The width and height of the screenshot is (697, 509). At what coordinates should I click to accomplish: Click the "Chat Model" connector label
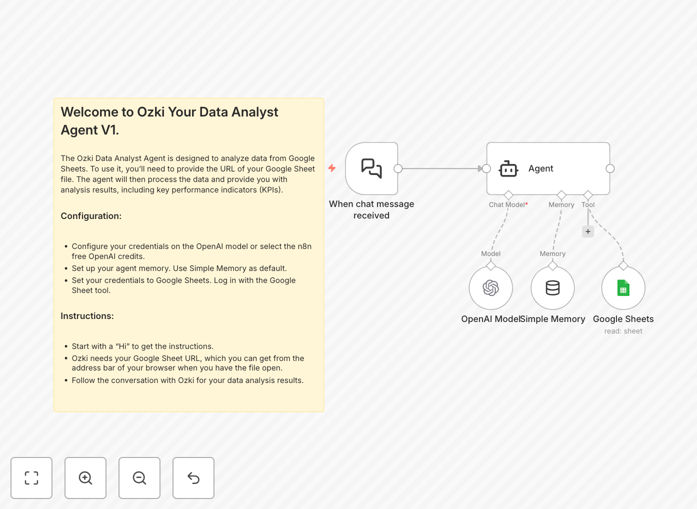pos(508,205)
